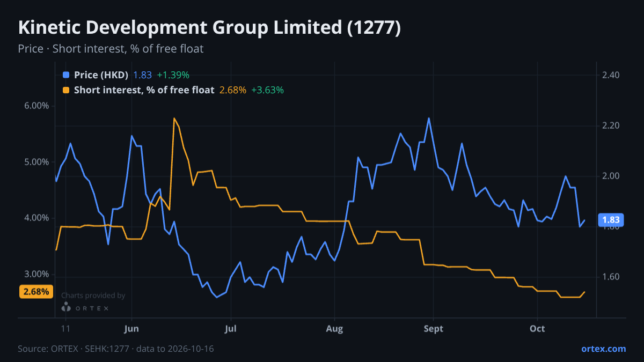Click the +1.39% price change value

point(173,75)
